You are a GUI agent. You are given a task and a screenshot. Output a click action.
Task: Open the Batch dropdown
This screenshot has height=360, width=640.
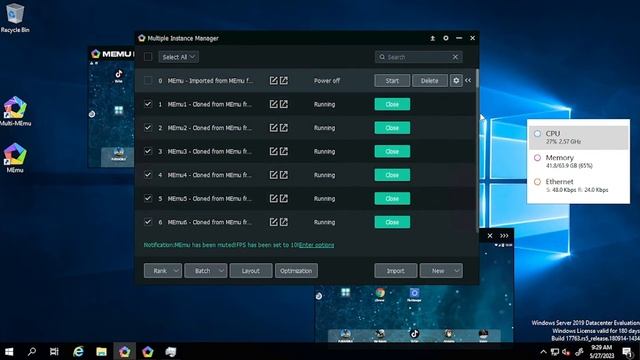[206, 271]
